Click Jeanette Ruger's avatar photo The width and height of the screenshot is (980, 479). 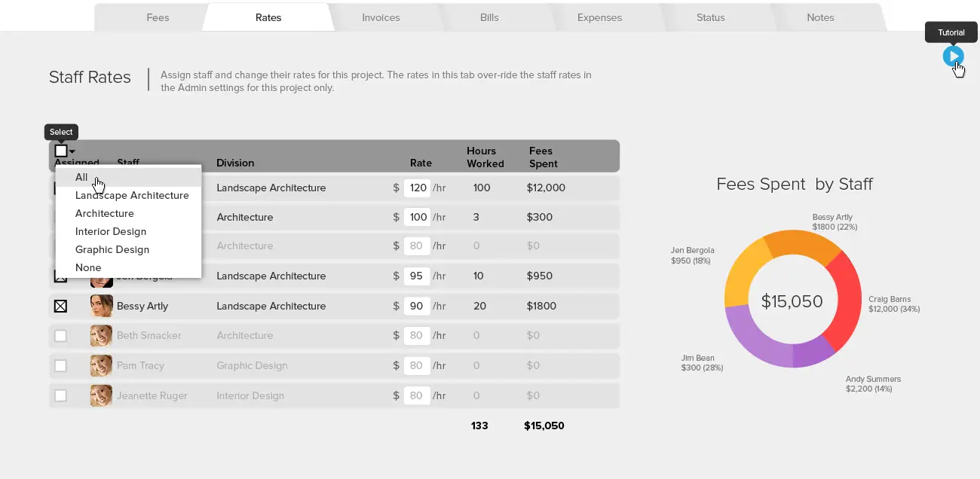click(x=102, y=396)
